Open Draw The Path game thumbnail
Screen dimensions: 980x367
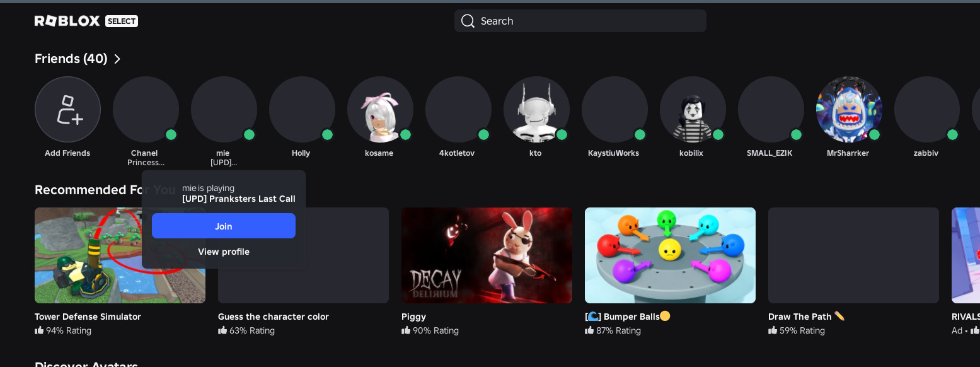coord(853,255)
